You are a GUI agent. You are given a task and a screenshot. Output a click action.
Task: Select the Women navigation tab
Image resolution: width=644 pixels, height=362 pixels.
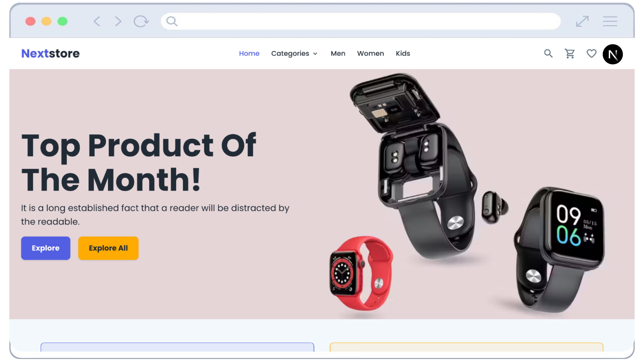click(x=371, y=54)
